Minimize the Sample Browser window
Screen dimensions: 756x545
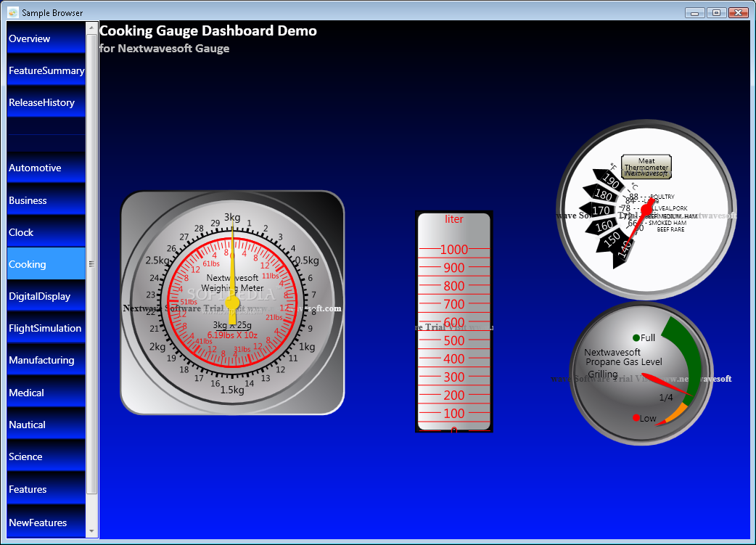[695, 13]
